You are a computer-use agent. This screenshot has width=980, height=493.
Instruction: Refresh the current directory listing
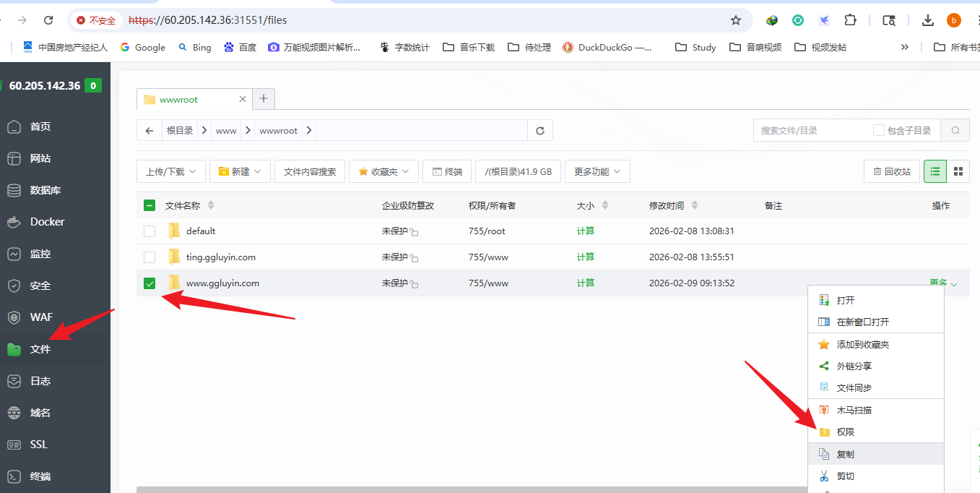point(539,130)
